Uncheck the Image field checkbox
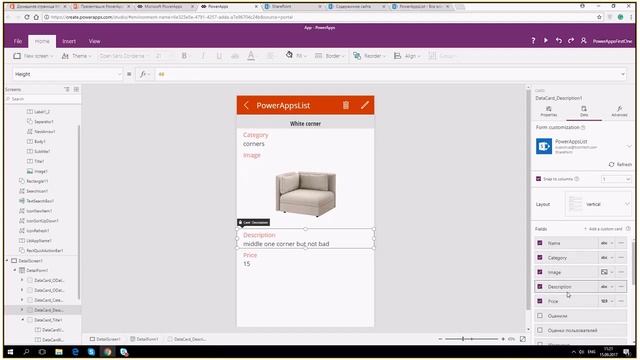The width and height of the screenshot is (640, 360). click(x=540, y=272)
